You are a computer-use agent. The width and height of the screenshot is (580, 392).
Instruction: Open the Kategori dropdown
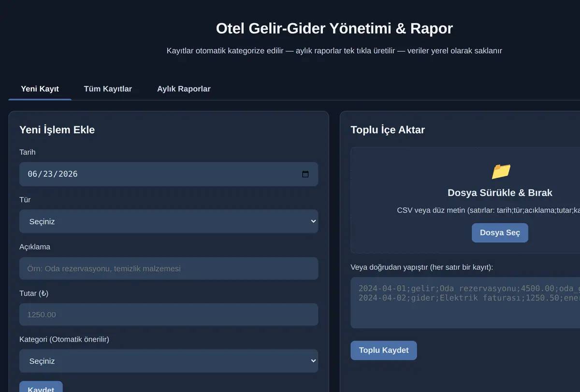point(169,361)
